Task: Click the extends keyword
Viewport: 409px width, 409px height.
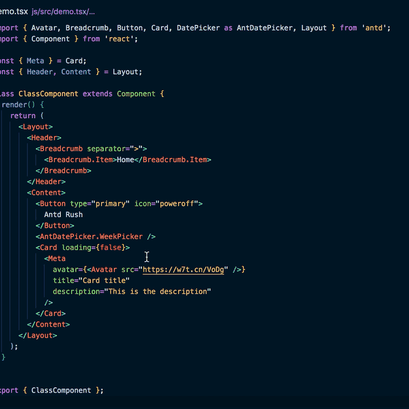Action: pos(97,94)
